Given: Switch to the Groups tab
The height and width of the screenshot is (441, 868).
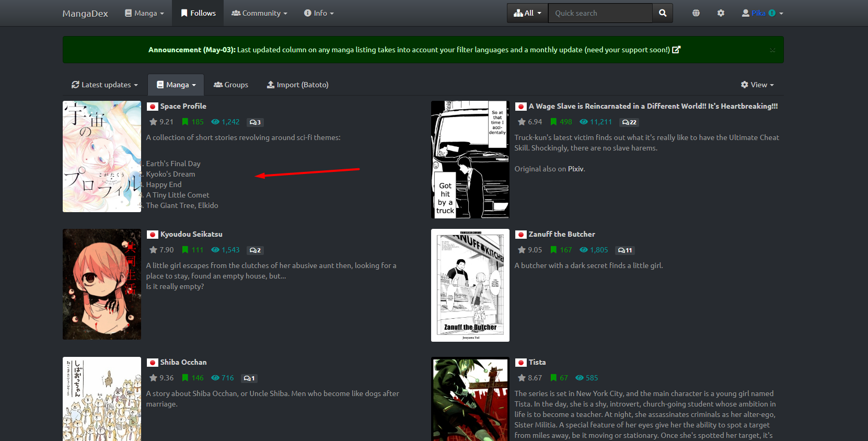Looking at the screenshot, I should coord(231,85).
